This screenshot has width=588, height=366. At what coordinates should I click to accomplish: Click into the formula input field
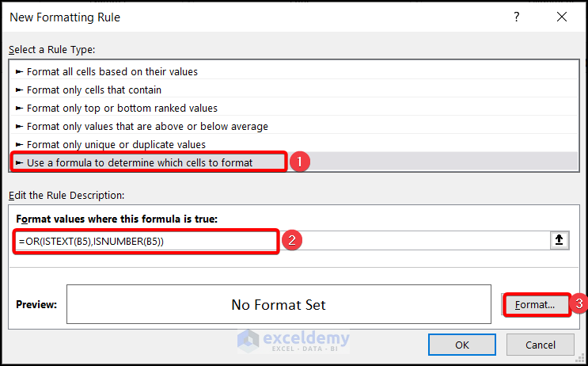click(x=412, y=241)
